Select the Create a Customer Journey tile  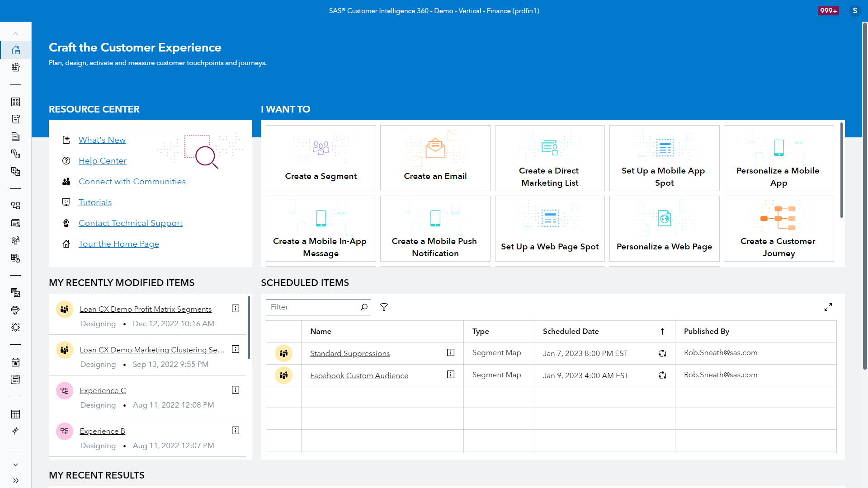[x=778, y=229]
